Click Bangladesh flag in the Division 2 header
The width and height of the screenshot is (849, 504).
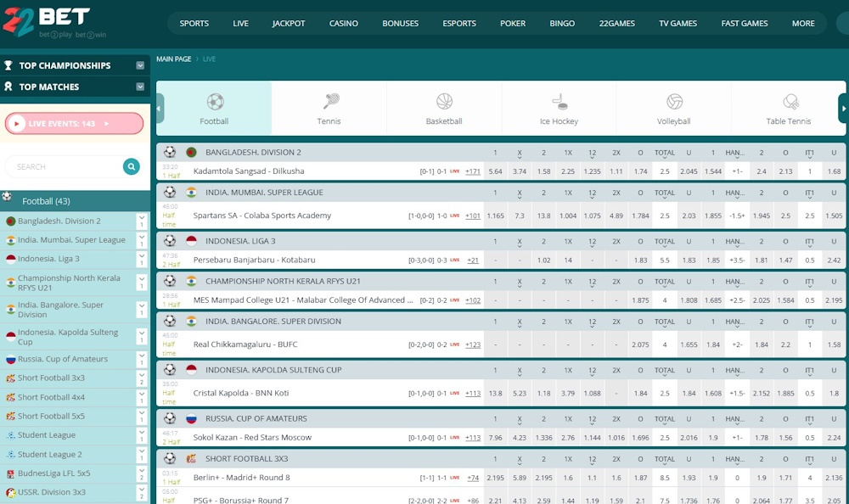click(x=191, y=152)
